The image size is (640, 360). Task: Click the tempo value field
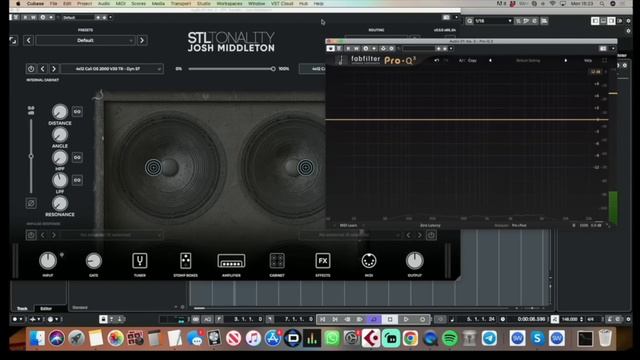pos(569,319)
